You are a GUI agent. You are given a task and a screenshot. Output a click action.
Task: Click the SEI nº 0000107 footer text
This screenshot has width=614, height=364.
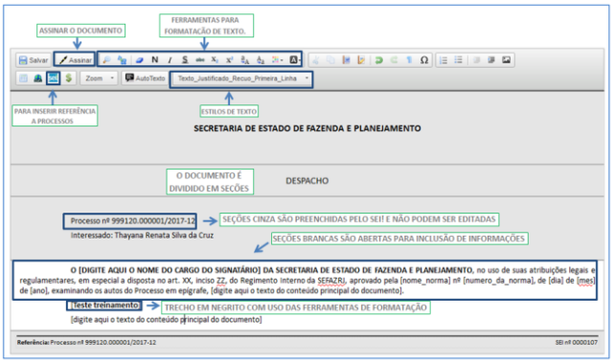coord(576,343)
